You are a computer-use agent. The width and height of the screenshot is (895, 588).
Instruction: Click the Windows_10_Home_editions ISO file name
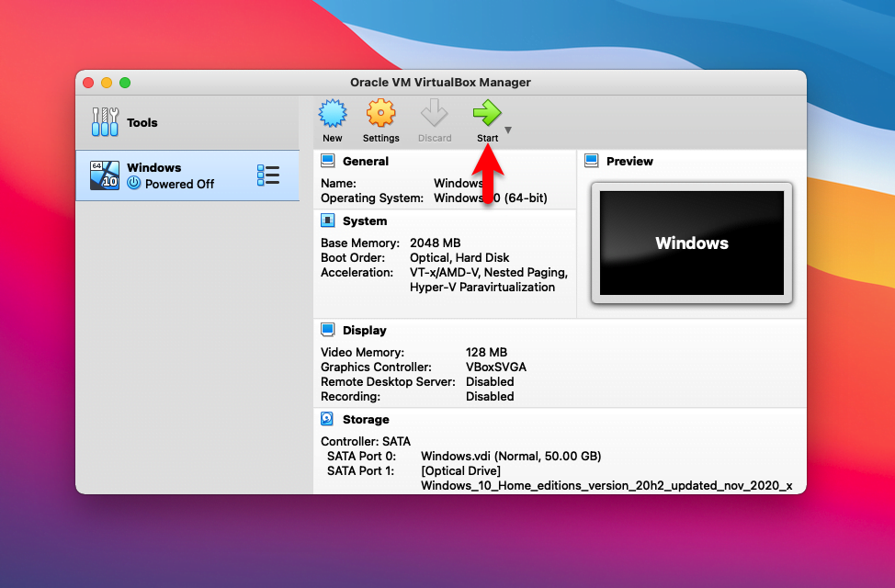pos(606,486)
